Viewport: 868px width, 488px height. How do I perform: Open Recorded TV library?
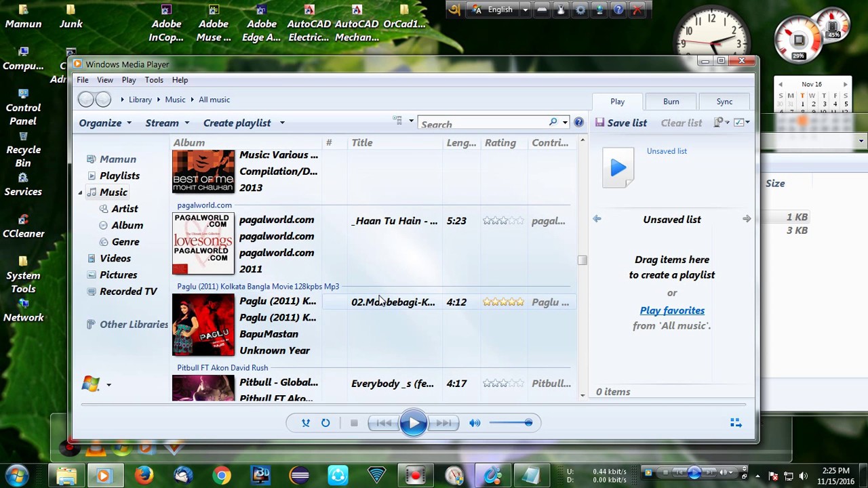point(128,291)
